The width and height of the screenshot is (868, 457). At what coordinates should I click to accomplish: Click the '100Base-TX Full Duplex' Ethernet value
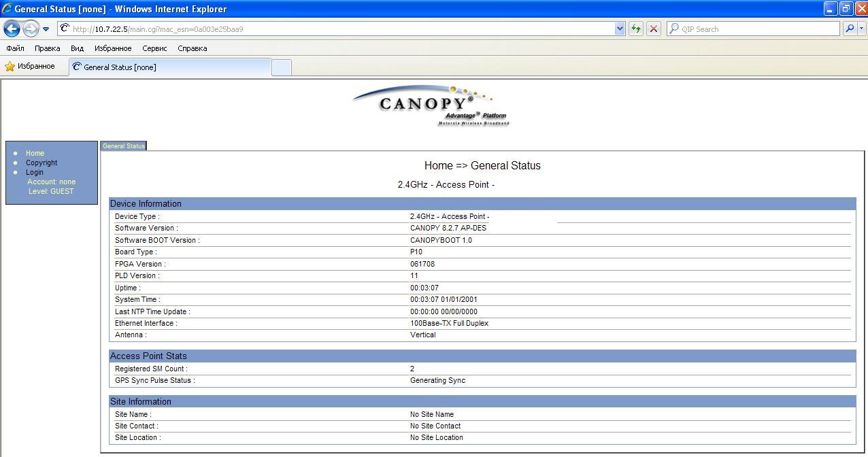point(449,323)
